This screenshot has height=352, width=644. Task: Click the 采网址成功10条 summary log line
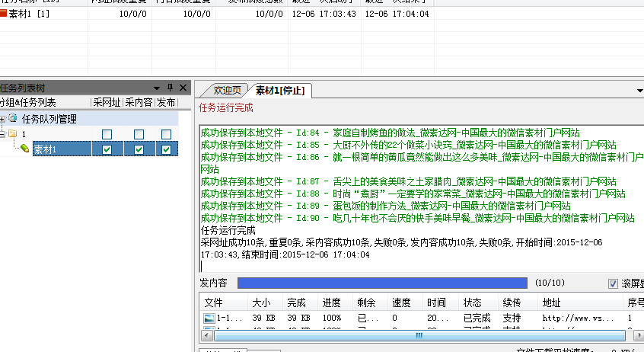tap(402, 248)
